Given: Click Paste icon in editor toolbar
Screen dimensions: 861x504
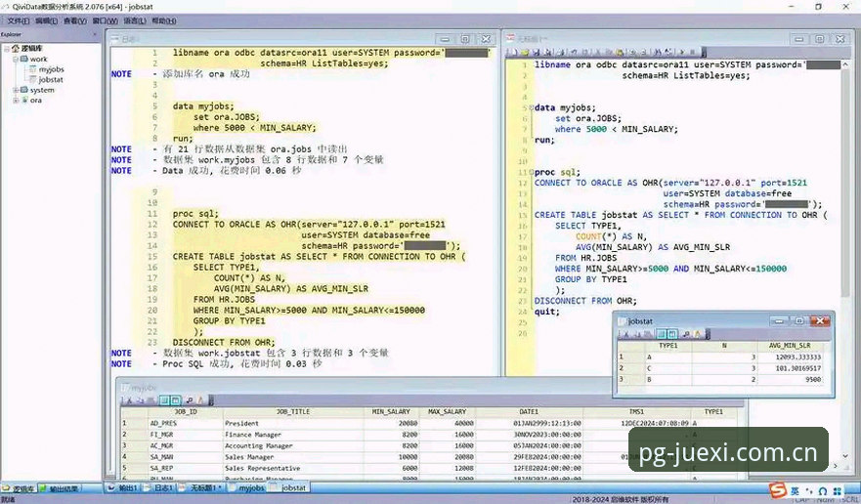Looking at the screenshot, I should (620, 52).
